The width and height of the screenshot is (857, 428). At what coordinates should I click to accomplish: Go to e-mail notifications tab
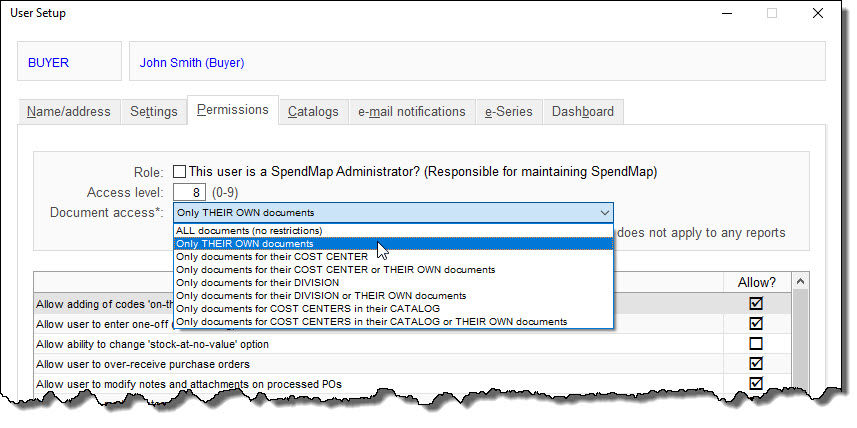[411, 112]
